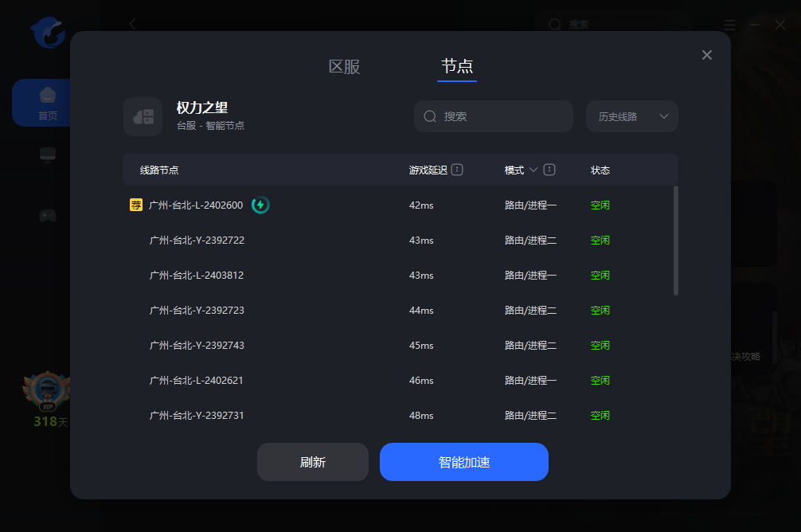The image size is (801, 532).
Task: Choose node 广州-台北-L-2402621 with 46ms delay
Action: point(197,381)
